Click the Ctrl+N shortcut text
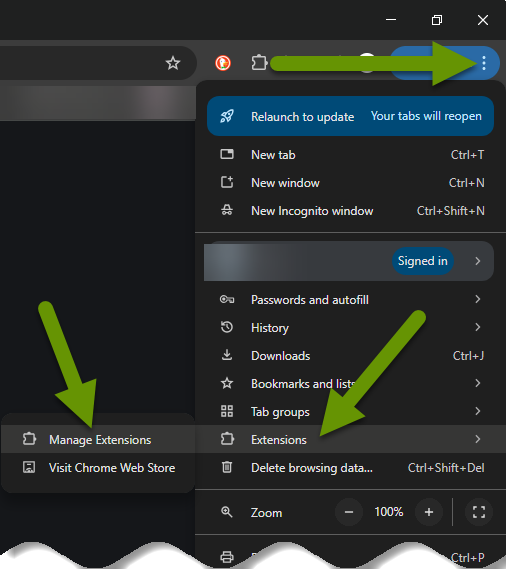 pyautogui.click(x=467, y=183)
